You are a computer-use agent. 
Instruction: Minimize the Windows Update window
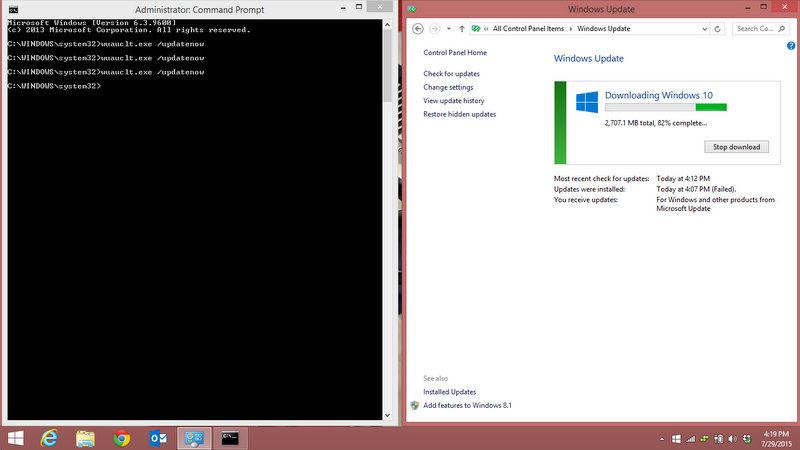(747, 8)
